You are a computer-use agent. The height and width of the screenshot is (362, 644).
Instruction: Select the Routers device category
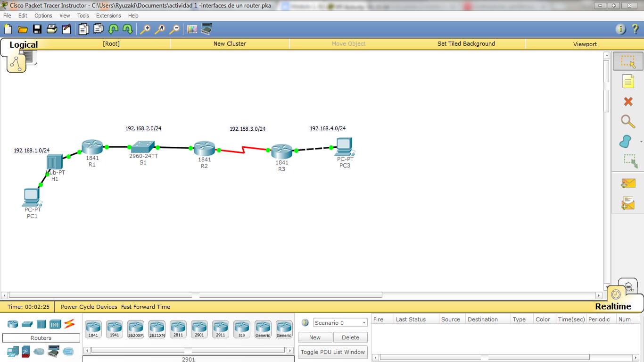pos(12,324)
